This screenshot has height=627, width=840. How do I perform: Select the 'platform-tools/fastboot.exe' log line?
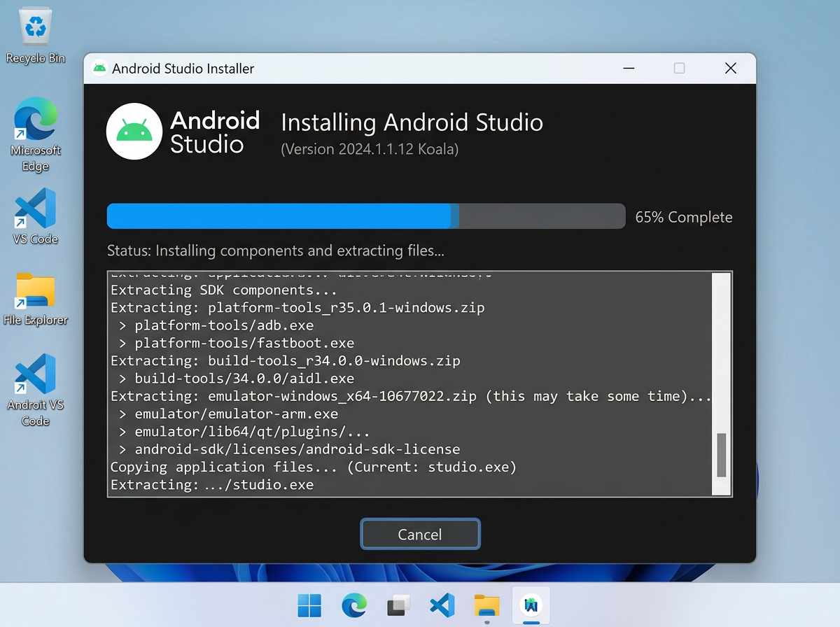[x=237, y=343]
